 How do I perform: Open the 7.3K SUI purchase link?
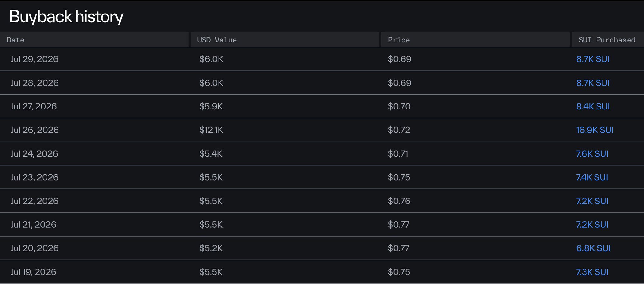pyautogui.click(x=592, y=272)
